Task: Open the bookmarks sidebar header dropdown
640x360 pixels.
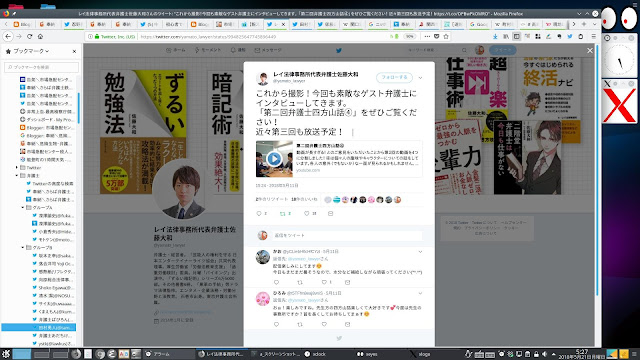Action: (x=27, y=51)
